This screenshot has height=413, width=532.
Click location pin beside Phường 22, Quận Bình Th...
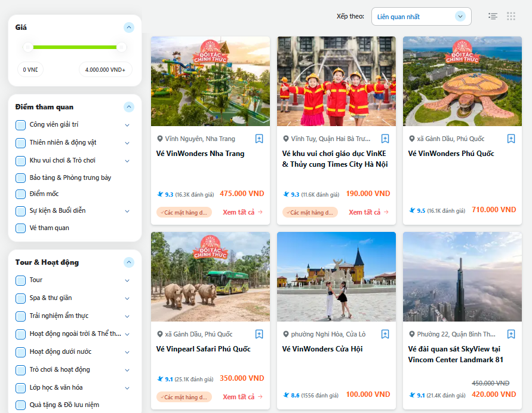click(x=411, y=334)
